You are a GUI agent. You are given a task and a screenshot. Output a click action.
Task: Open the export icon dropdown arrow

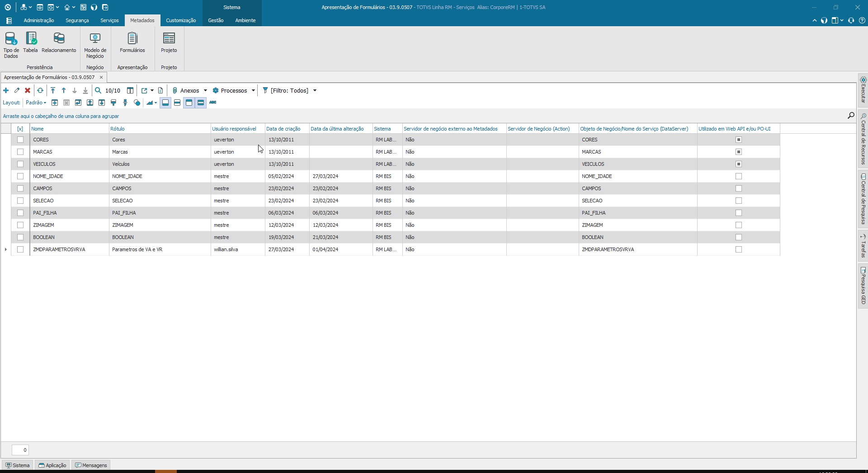coord(152,90)
